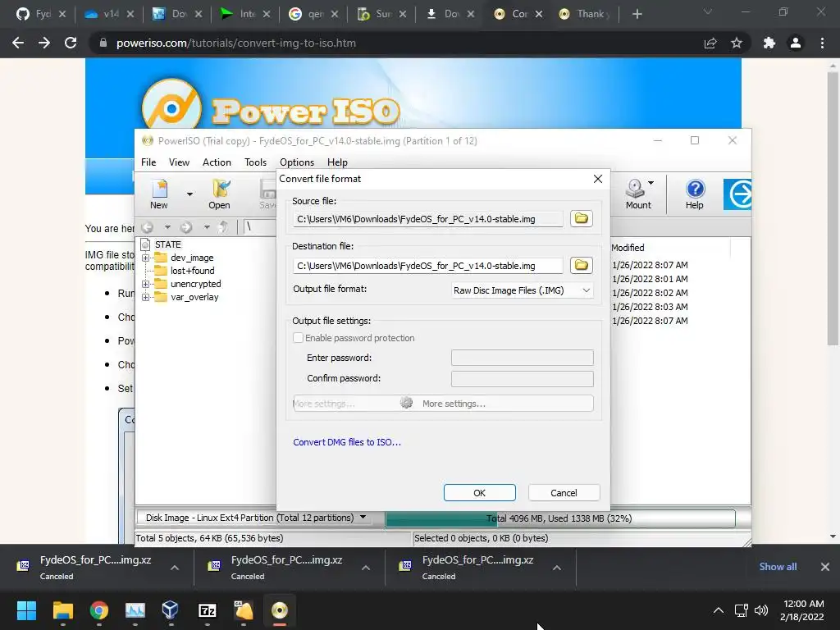Click Convert DMG files to ISO link
Image resolution: width=840 pixels, height=630 pixels.
pyautogui.click(x=347, y=442)
